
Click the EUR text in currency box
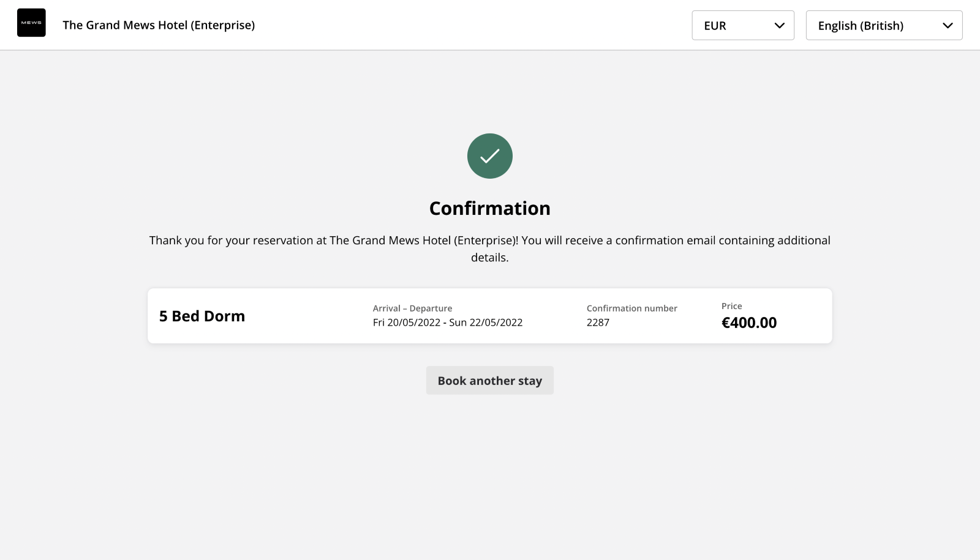tap(715, 26)
